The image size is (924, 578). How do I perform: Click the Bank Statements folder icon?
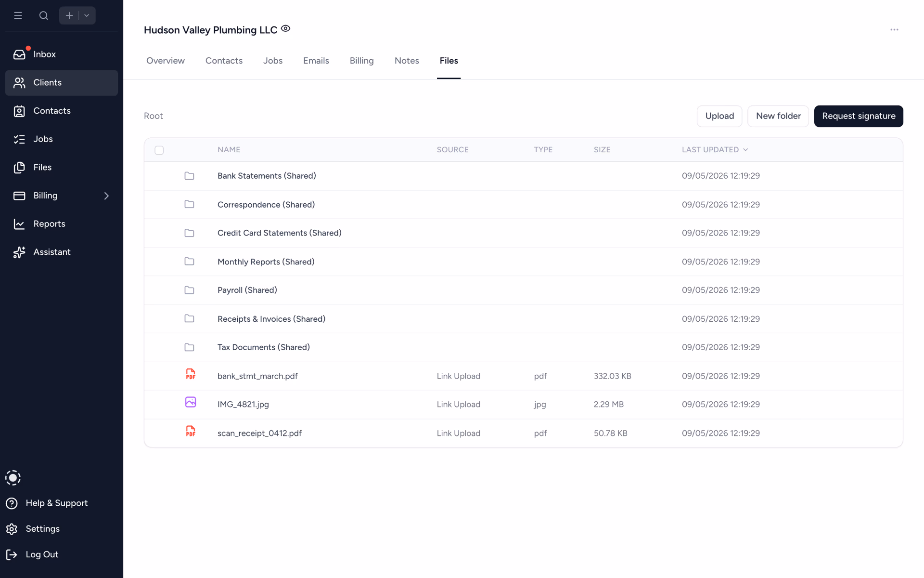click(x=190, y=176)
